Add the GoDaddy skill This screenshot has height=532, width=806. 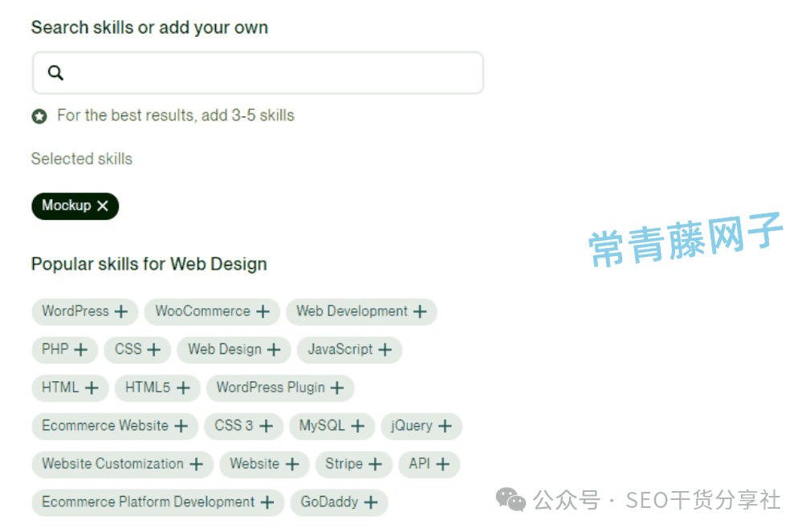tap(340, 502)
